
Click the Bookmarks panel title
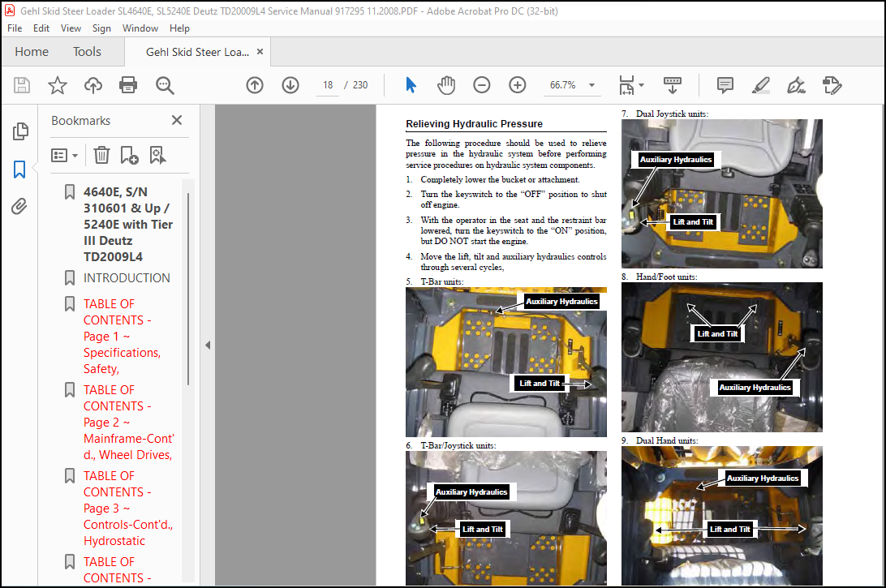click(81, 120)
